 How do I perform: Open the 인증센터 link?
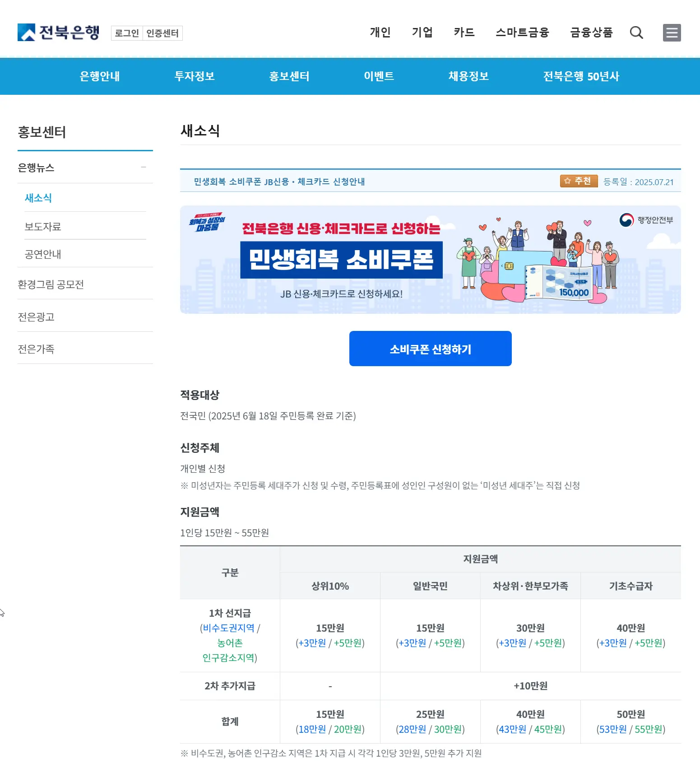pyautogui.click(x=162, y=33)
